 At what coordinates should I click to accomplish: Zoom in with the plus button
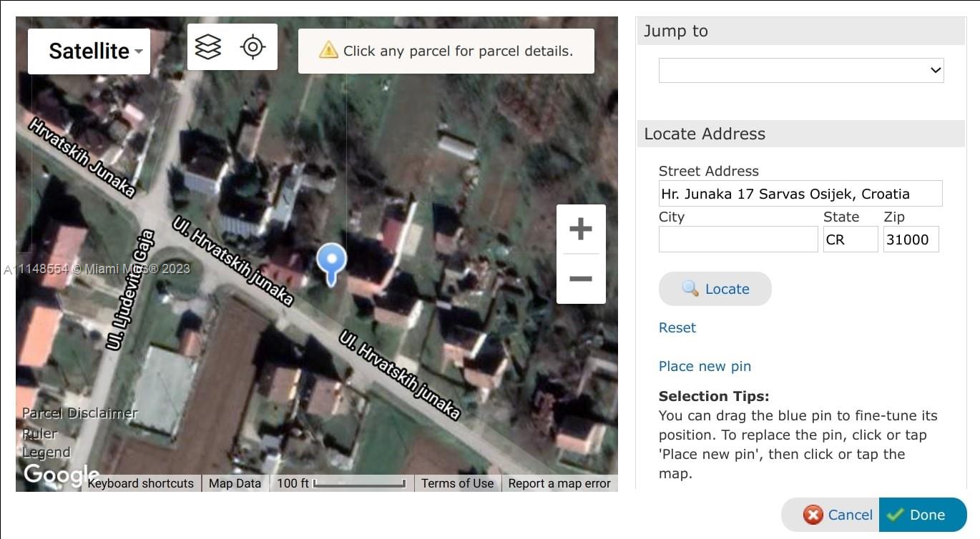[581, 229]
